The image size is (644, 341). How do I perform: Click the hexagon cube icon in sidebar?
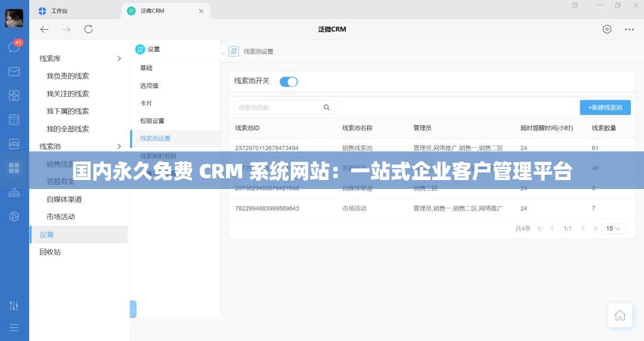(x=14, y=216)
